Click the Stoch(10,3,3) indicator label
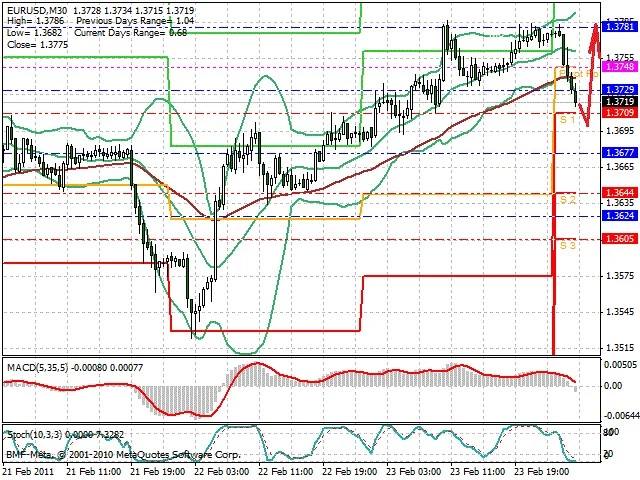Viewport: 640px width, 480px height. [35, 435]
